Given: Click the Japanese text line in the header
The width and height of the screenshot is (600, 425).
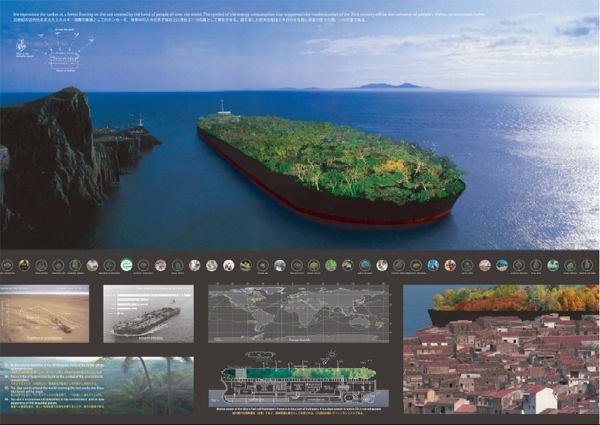Looking at the screenshot, I should (189, 20).
